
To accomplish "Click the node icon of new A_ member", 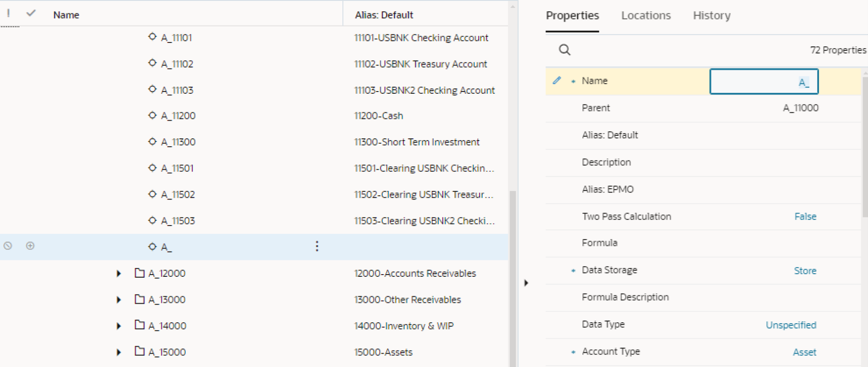I will 152,246.
